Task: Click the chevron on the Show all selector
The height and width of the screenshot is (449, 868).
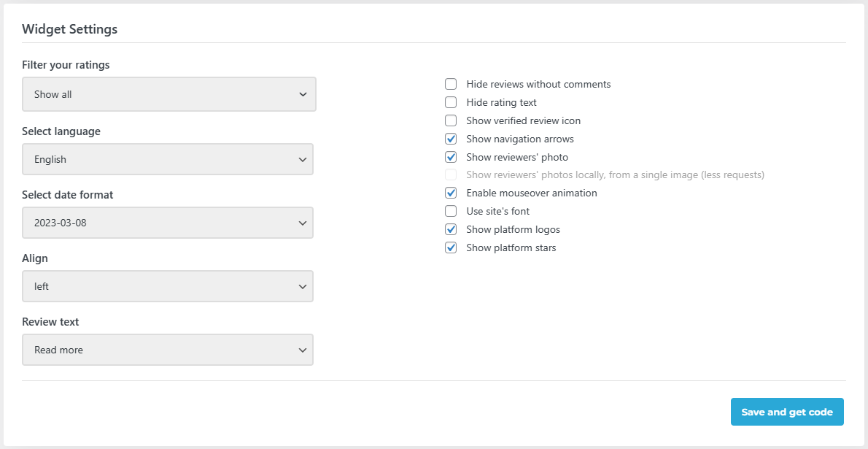Action: 303,94
